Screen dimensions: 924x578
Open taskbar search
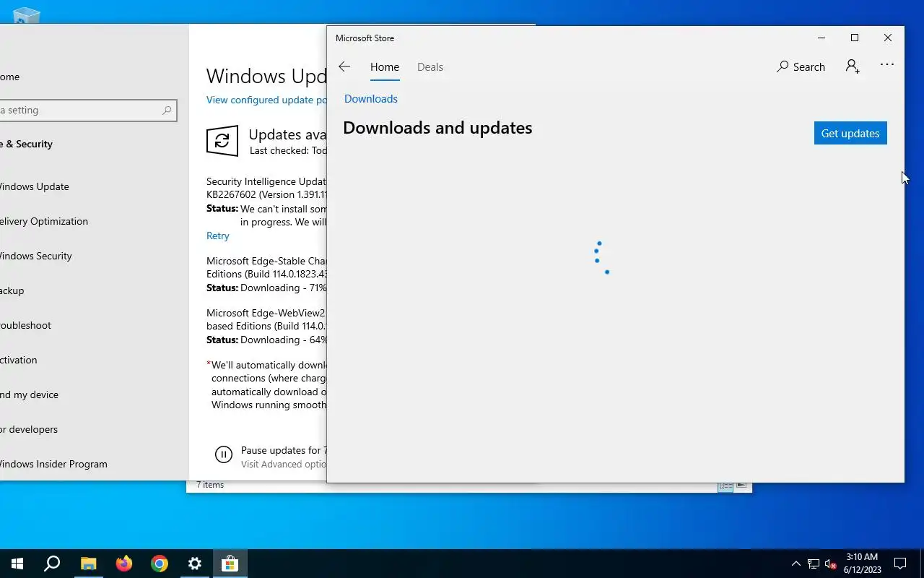pyautogui.click(x=52, y=564)
